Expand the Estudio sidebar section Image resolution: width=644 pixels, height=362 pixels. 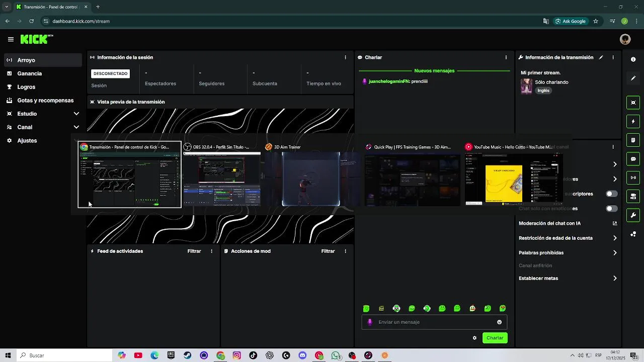[76, 114]
